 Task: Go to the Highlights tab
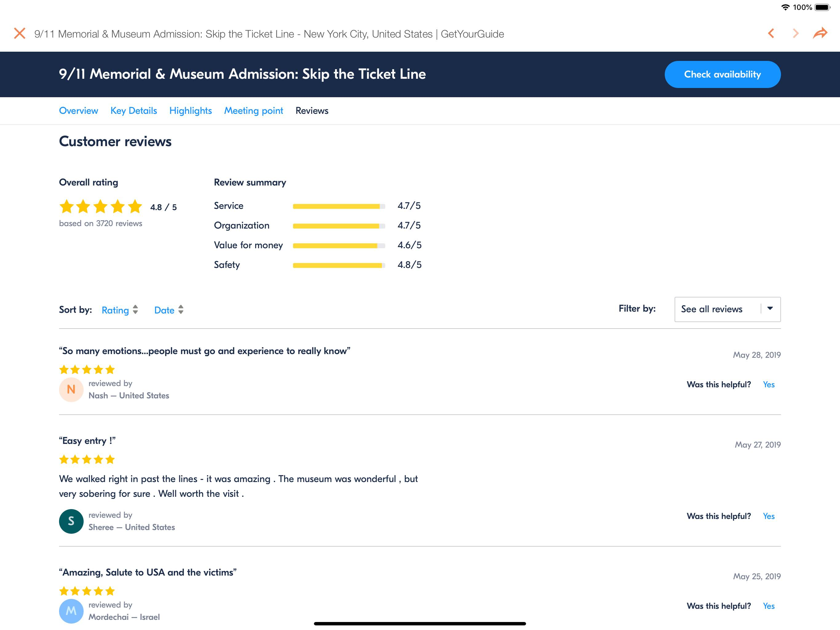coord(191,110)
